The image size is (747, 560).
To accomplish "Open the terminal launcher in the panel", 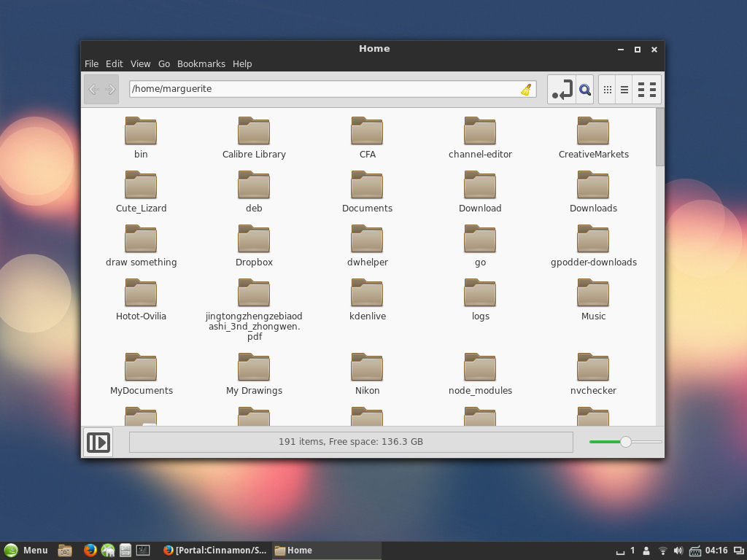I will (143, 551).
